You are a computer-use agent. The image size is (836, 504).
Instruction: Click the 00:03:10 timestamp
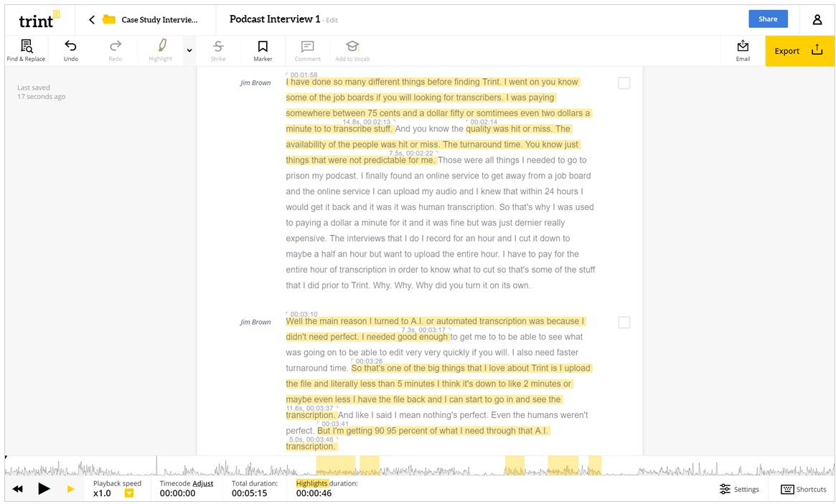[304, 314]
